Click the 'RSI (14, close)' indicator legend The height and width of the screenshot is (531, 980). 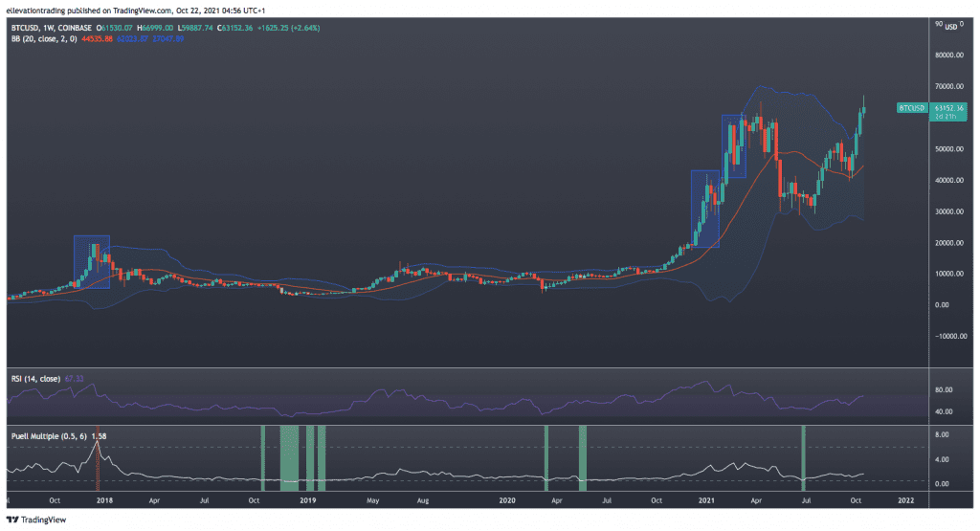pyautogui.click(x=35, y=379)
